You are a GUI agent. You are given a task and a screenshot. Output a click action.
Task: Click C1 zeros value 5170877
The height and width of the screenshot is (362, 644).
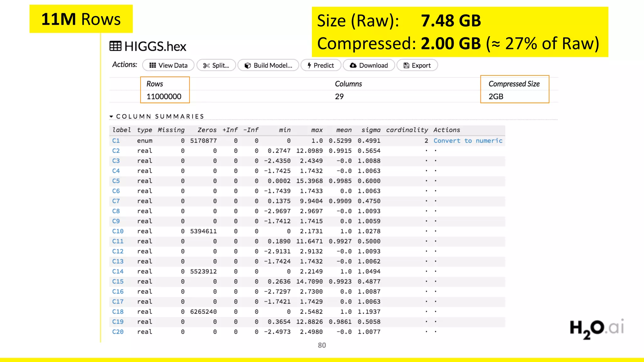(x=203, y=141)
